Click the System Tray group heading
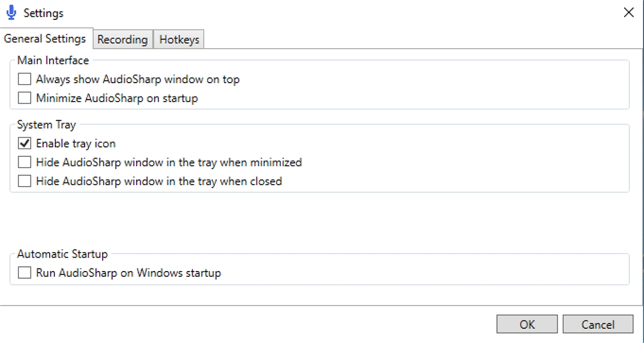 pyautogui.click(x=46, y=125)
